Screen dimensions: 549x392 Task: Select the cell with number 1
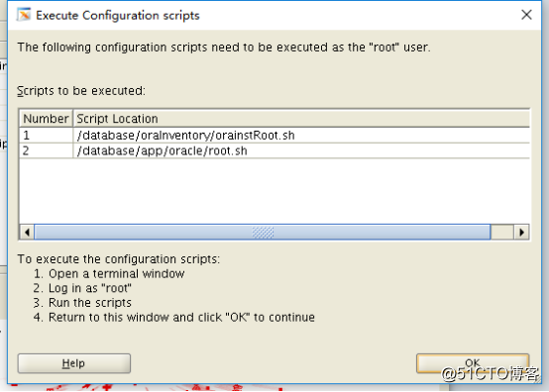46,136
